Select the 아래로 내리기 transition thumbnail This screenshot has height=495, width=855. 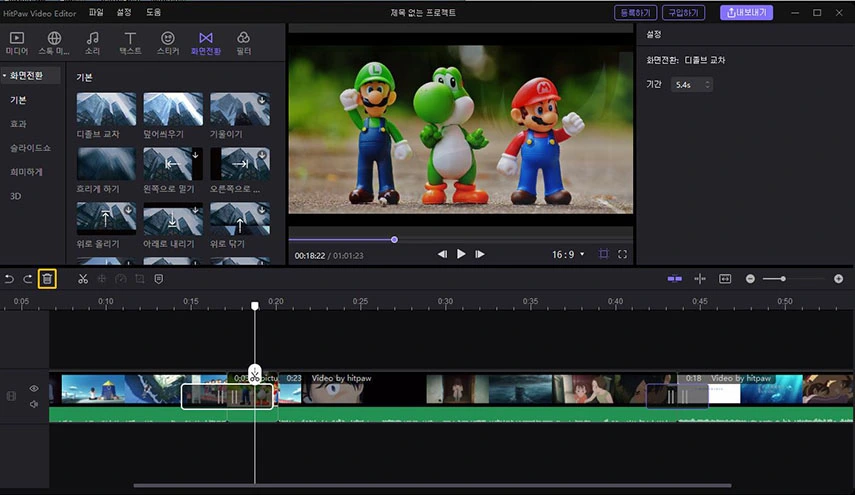[173, 219]
